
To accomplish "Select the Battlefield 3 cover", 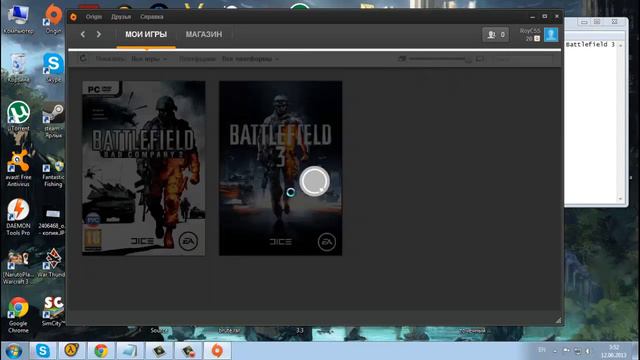I will [x=280, y=168].
